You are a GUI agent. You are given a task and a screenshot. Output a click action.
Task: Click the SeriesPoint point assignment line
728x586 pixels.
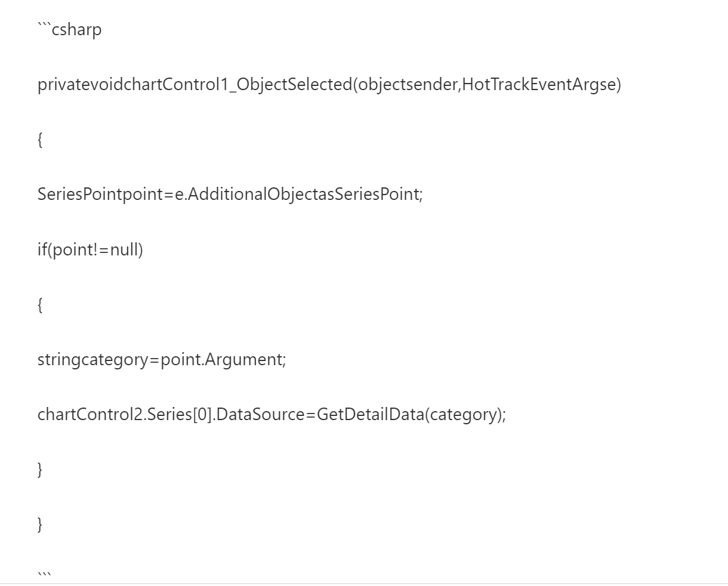[x=230, y=195]
